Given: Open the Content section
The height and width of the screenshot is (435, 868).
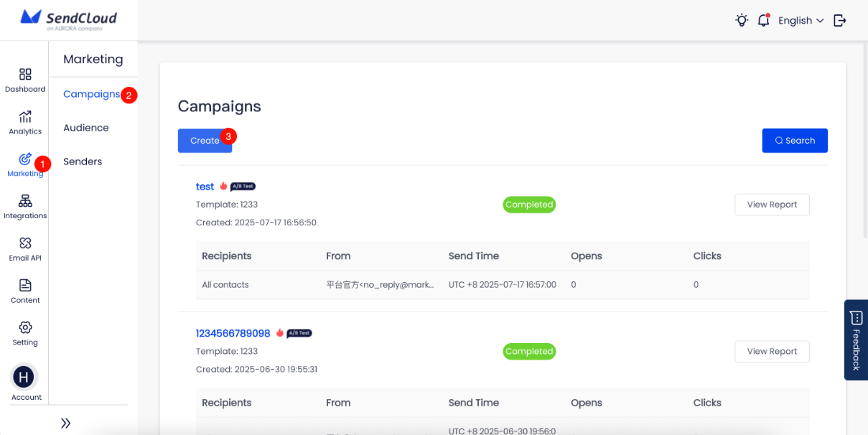Looking at the screenshot, I should click(25, 291).
